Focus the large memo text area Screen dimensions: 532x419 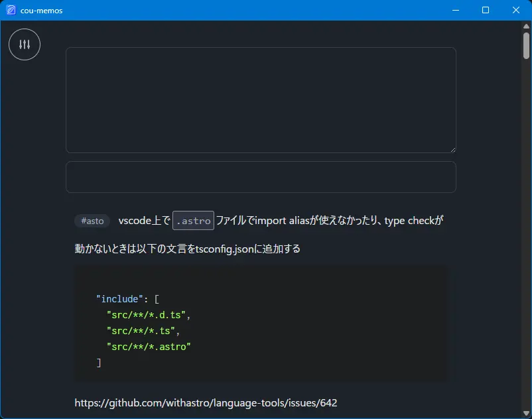click(261, 99)
